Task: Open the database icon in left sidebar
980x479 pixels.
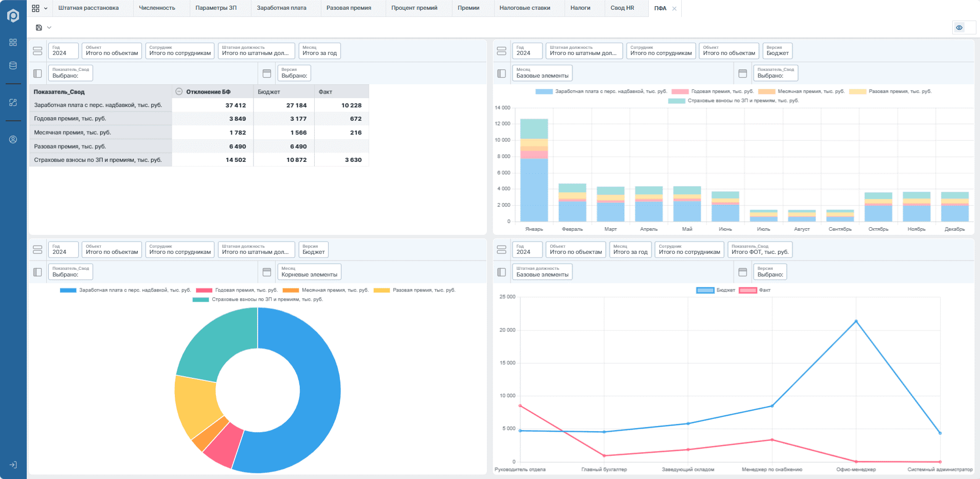Action: pos(13,65)
